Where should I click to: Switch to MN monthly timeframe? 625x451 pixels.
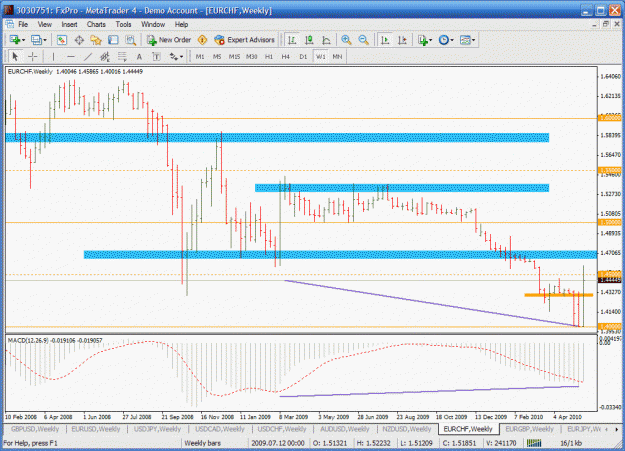[337, 57]
